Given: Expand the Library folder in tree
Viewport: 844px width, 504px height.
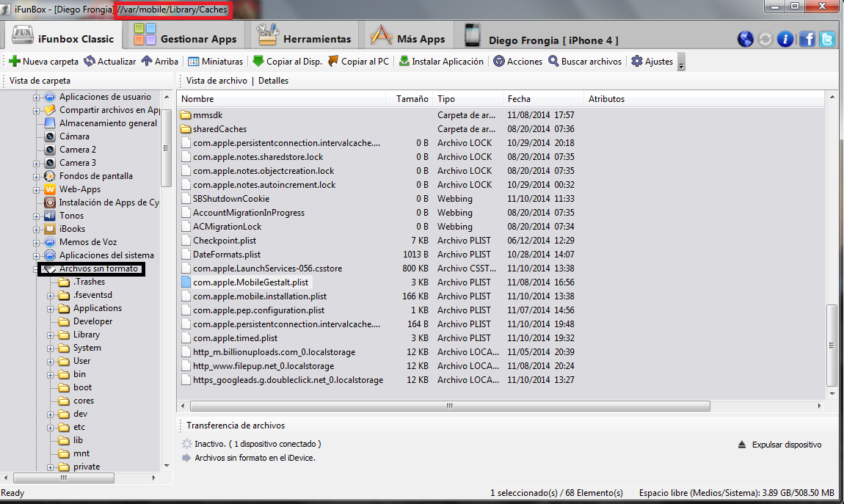Looking at the screenshot, I should [x=51, y=335].
